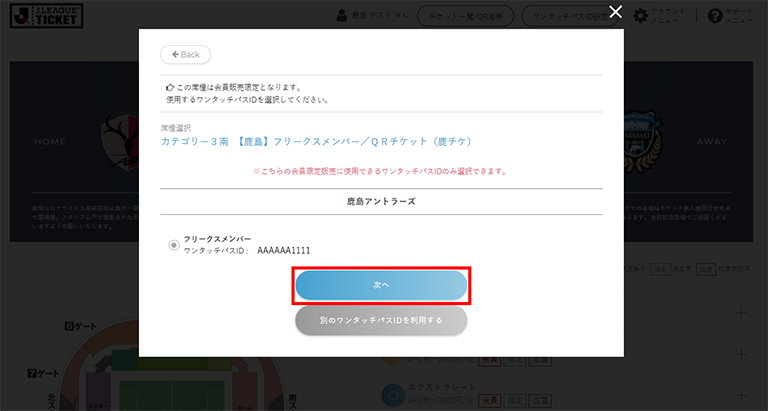
Task: Click the seat category link カテゴリー3南
Action: (x=316, y=142)
